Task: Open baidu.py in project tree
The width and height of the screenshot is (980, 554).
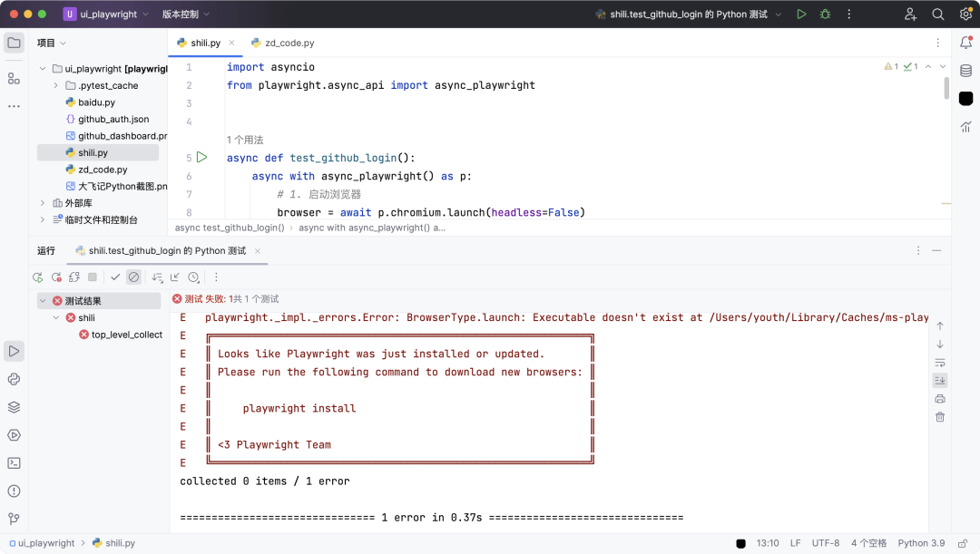Action: click(97, 102)
